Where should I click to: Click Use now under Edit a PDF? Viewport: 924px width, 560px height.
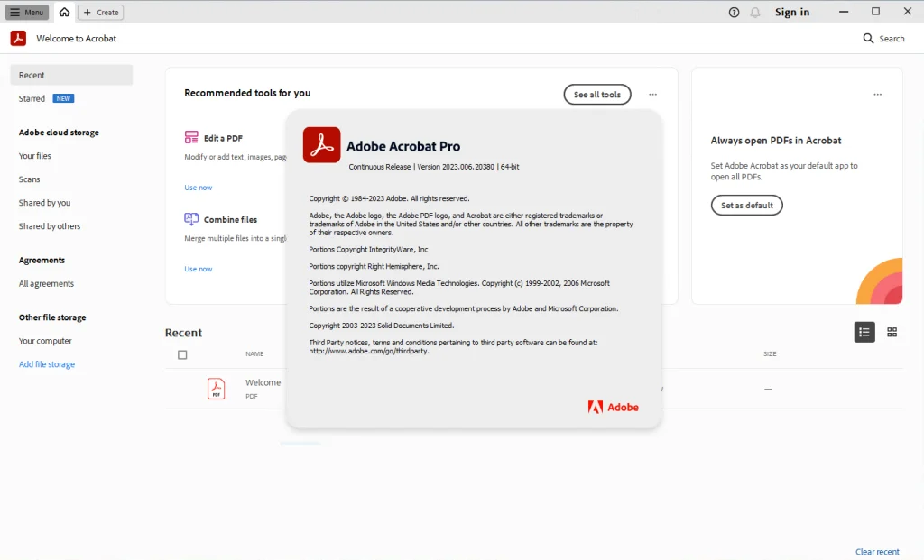[x=198, y=188]
